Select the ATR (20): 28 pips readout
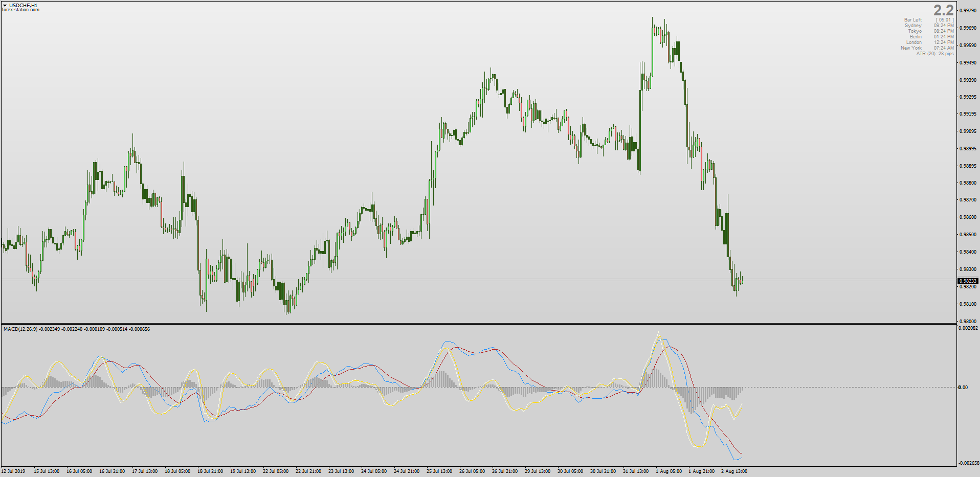 pyautogui.click(x=935, y=54)
